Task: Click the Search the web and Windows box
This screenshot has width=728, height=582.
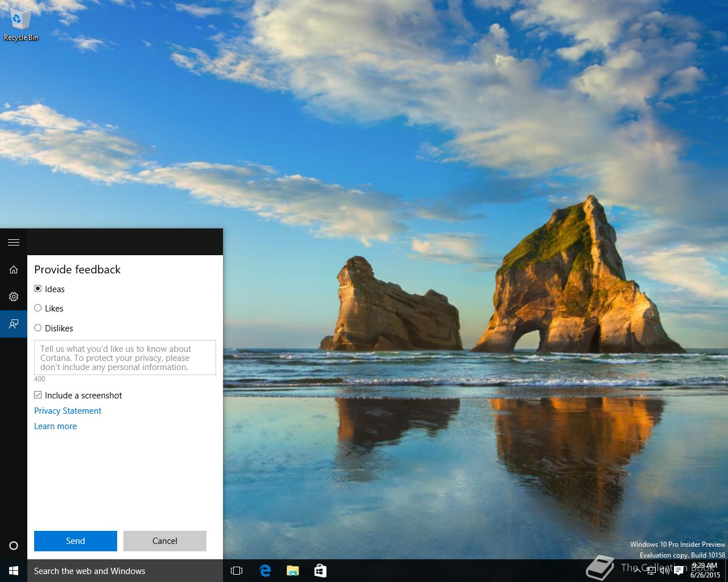Action: pos(125,571)
